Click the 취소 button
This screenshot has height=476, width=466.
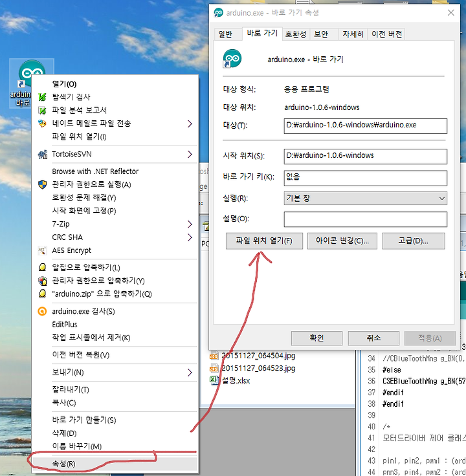click(x=373, y=338)
